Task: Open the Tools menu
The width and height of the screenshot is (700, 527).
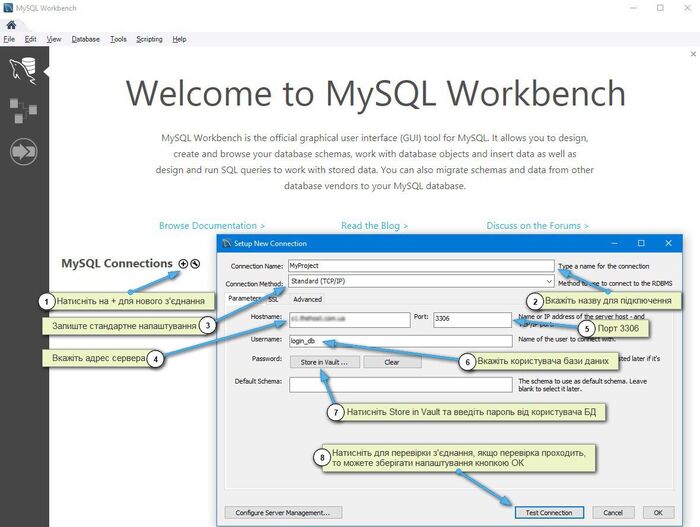Action: [x=118, y=39]
